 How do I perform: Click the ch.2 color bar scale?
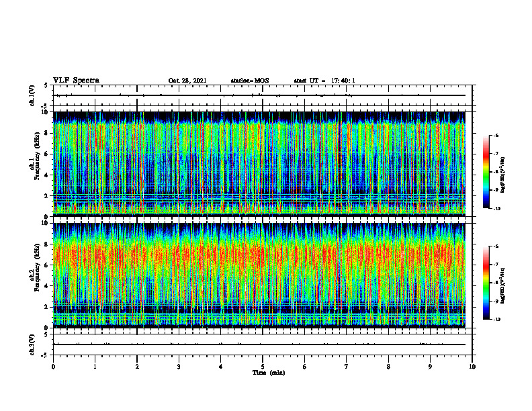click(486, 283)
